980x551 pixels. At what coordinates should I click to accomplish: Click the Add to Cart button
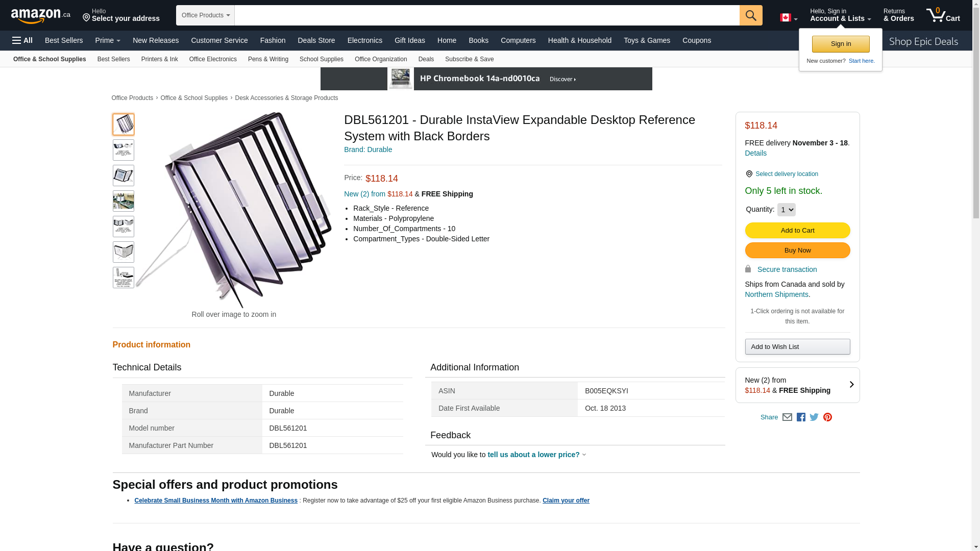[797, 231]
